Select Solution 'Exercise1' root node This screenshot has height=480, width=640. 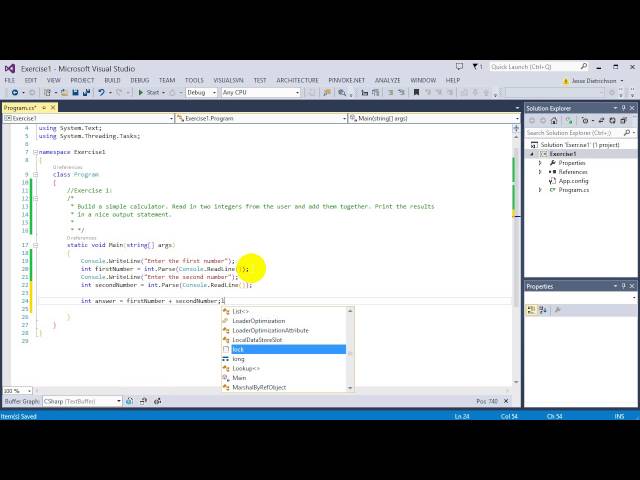(580, 145)
